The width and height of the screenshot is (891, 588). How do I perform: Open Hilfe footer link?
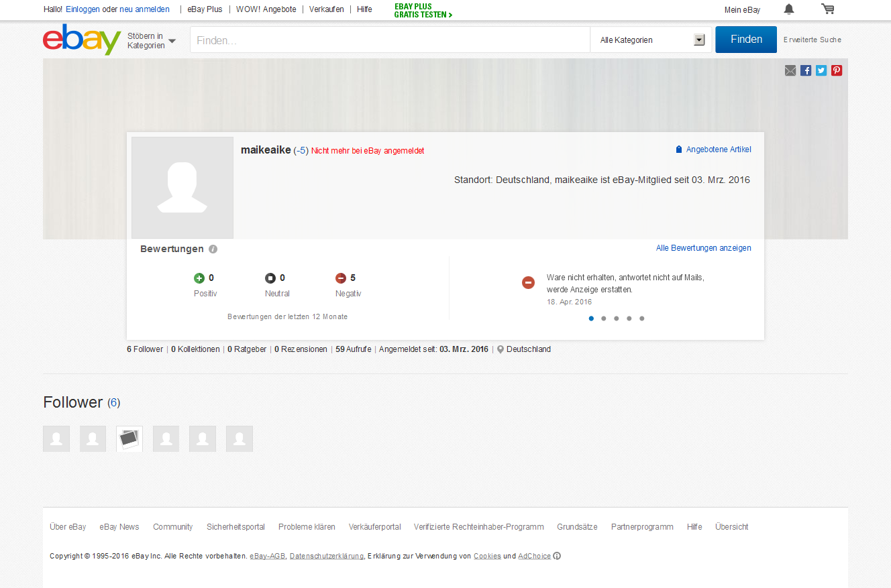694,527
